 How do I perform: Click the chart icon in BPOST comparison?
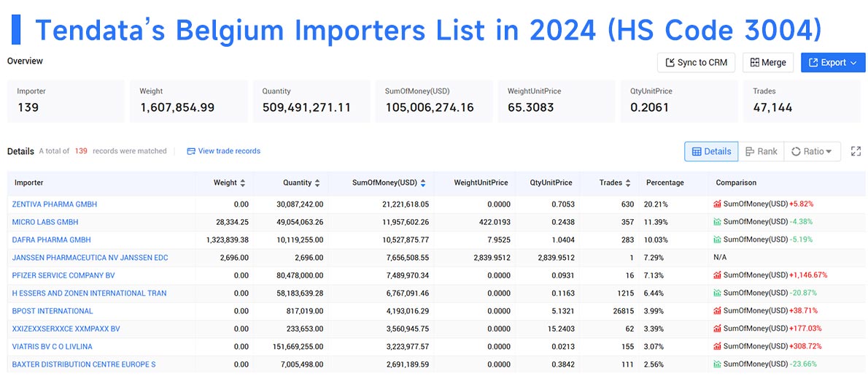(x=718, y=310)
